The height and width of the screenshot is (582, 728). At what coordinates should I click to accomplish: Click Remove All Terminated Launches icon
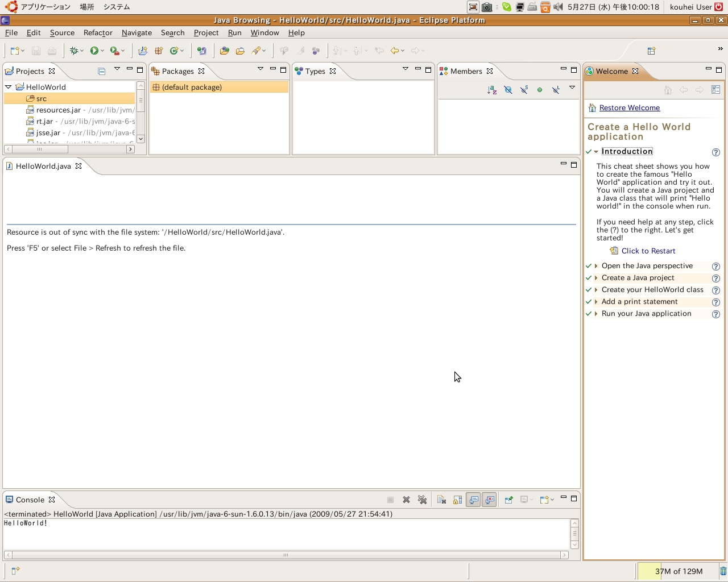click(x=422, y=500)
